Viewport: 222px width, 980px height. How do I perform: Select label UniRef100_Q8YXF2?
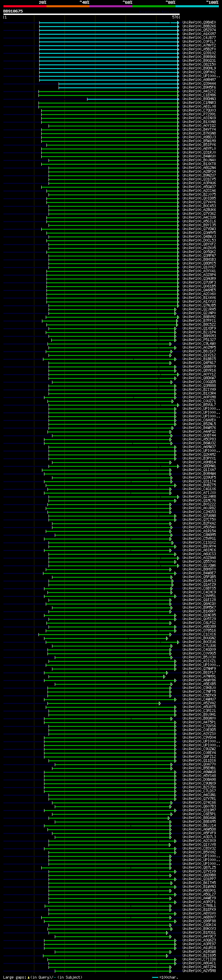click(199, 244)
